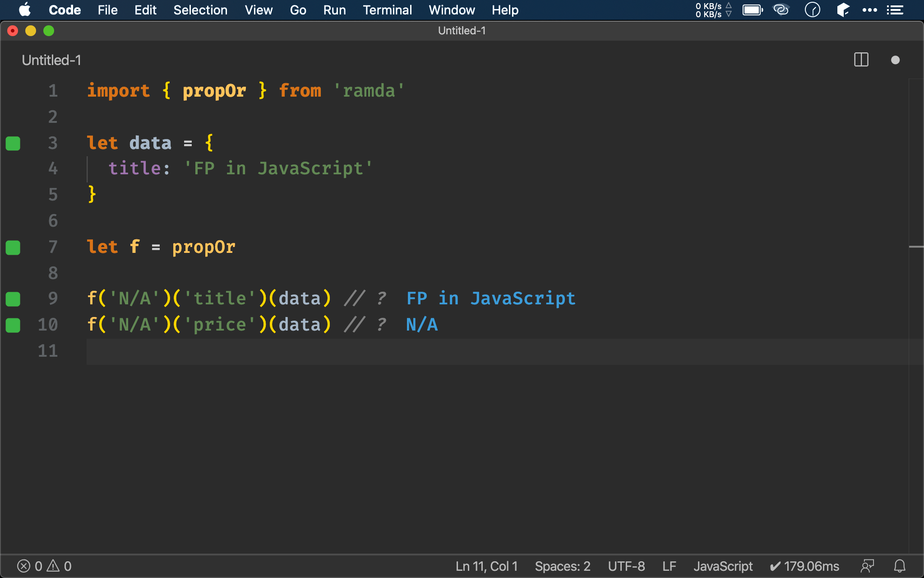
Task: Click the unsaved changes dot on tab bar
Action: pyautogui.click(x=896, y=60)
